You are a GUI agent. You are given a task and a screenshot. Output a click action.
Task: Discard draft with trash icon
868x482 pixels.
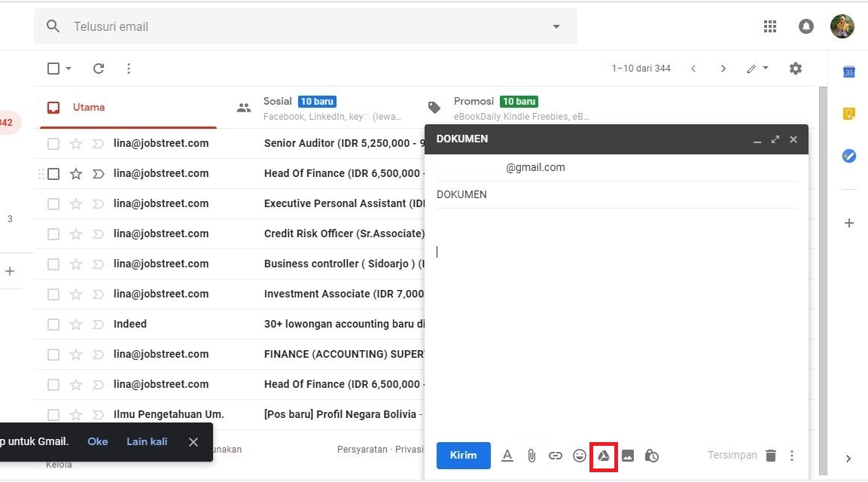click(771, 456)
